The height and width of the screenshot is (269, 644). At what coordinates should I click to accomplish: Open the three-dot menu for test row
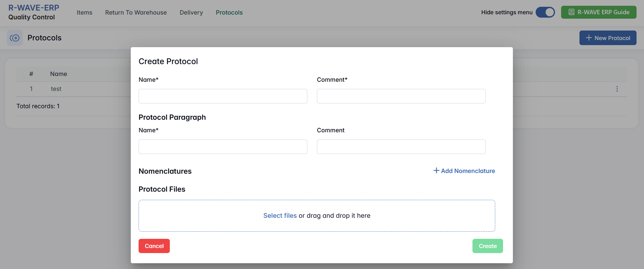[x=617, y=89]
